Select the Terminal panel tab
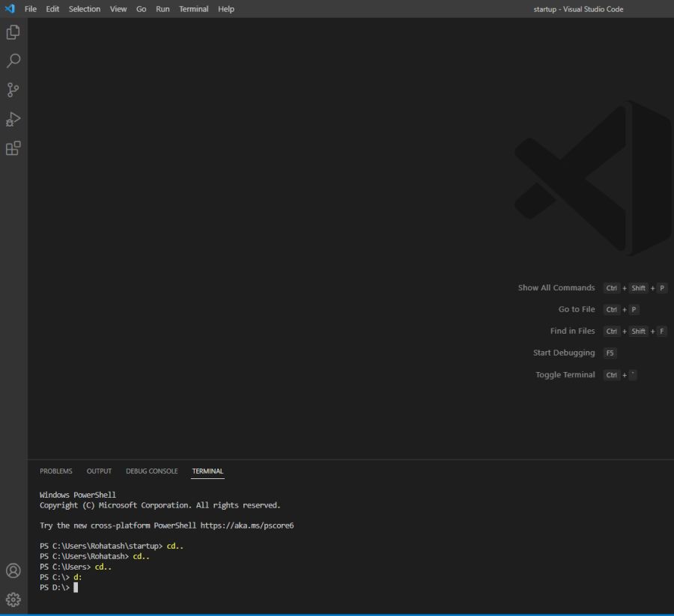The image size is (674, 616). [207, 472]
